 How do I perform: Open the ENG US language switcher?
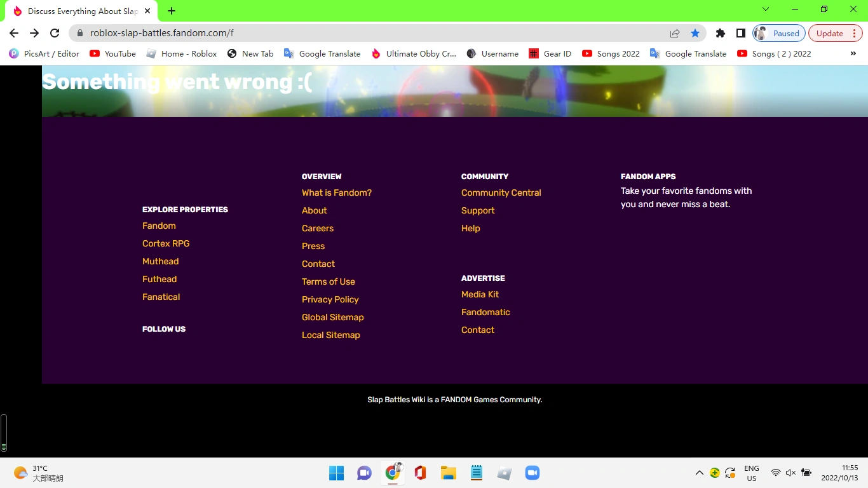[751, 473]
